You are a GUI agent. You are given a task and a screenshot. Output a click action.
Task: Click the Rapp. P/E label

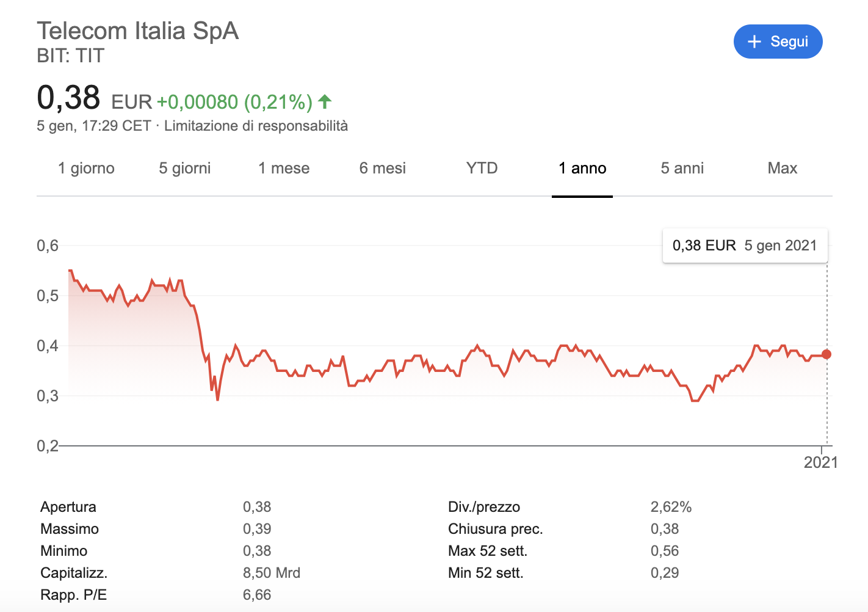pyautogui.click(x=73, y=595)
